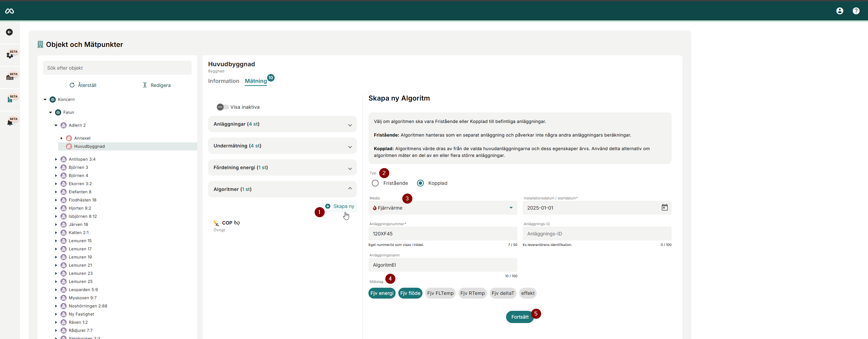The image size is (868, 339).
Task: Open the beta settings gear in sidebar
Action: click(x=10, y=55)
